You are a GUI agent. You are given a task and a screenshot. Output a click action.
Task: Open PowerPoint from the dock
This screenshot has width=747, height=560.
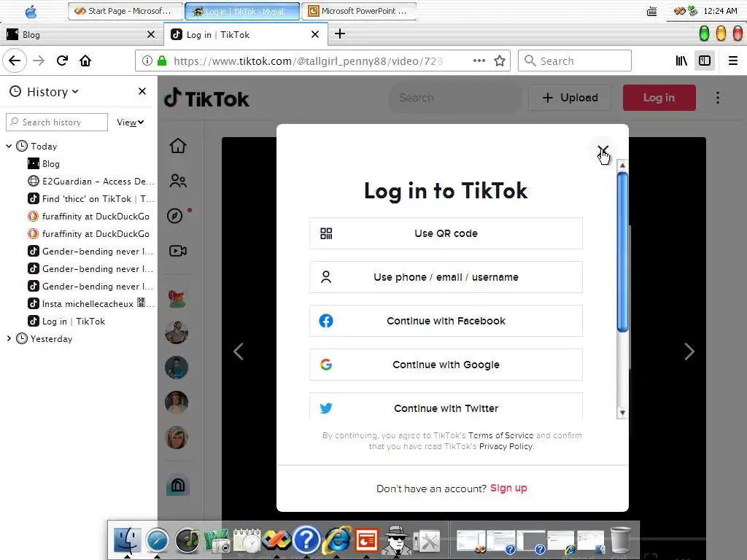367,540
